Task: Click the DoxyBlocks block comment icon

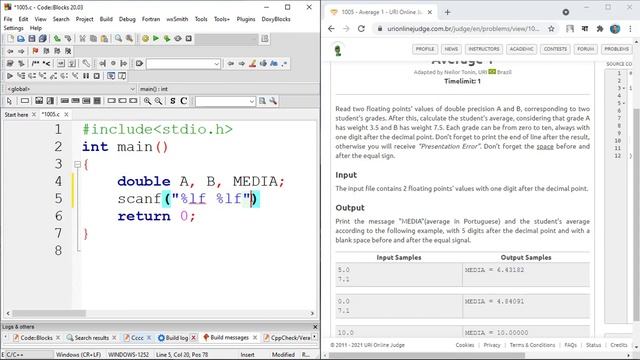Action: (x=36, y=64)
